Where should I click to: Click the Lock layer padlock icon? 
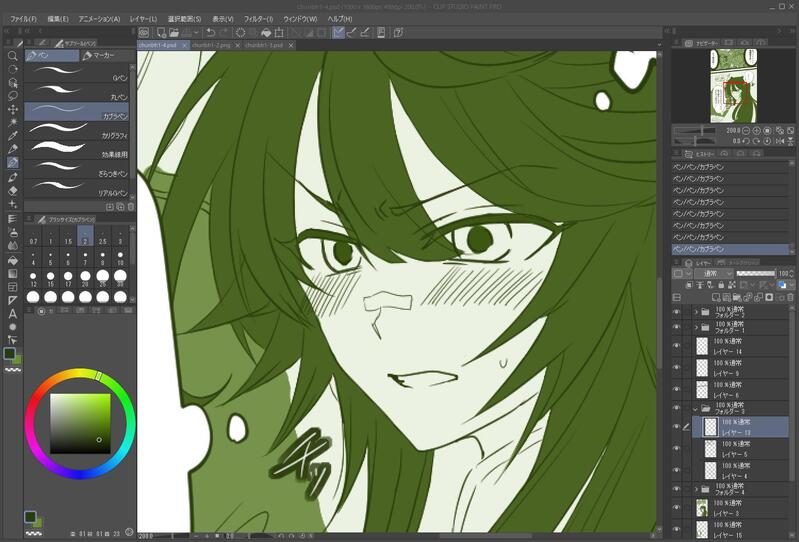[x=721, y=285]
